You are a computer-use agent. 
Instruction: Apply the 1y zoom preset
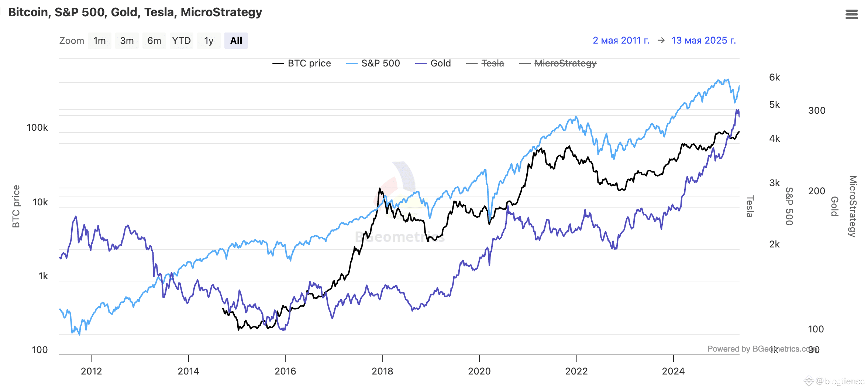coord(209,41)
